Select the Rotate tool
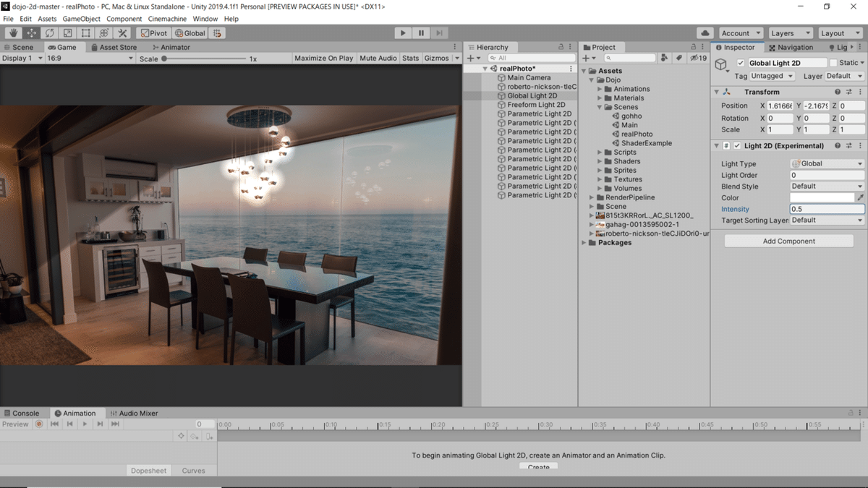Image resolution: width=868 pixels, height=488 pixels. [49, 33]
